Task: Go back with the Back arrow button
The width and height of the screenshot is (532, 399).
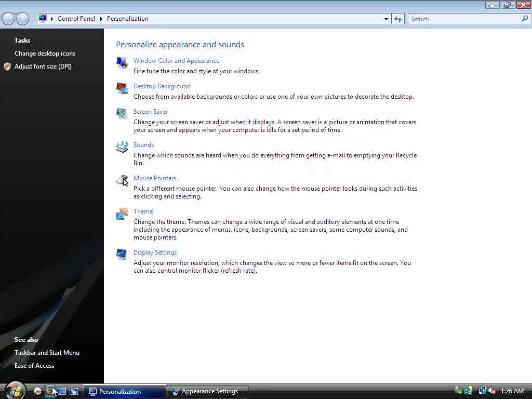Action: coord(8,19)
